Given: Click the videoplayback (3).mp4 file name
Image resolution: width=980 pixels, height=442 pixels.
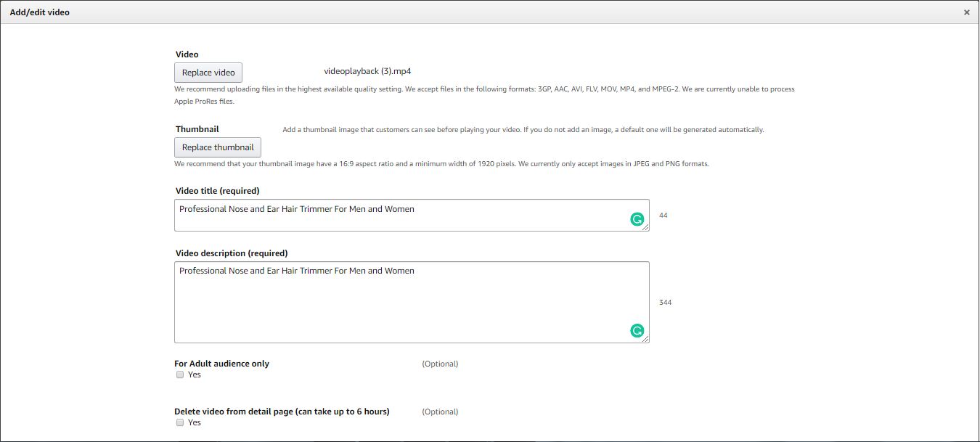Looking at the screenshot, I should [368, 70].
